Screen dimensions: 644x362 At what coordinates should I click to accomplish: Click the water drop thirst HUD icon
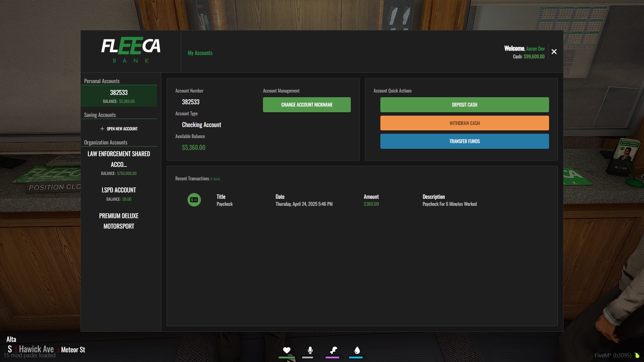click(357, 350)
